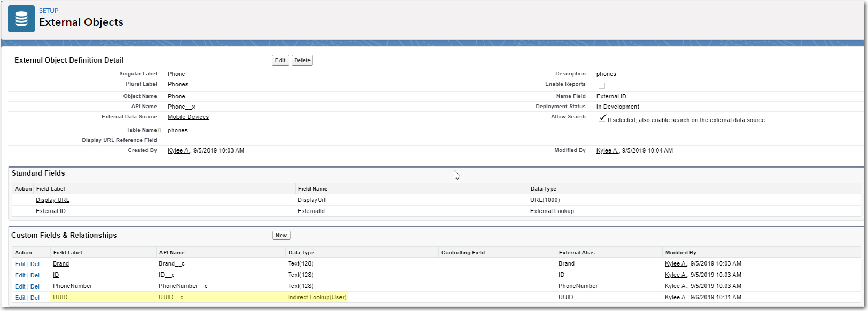
Task: Open the Mobile Devices data source link
Action: (x=188, y=117)
